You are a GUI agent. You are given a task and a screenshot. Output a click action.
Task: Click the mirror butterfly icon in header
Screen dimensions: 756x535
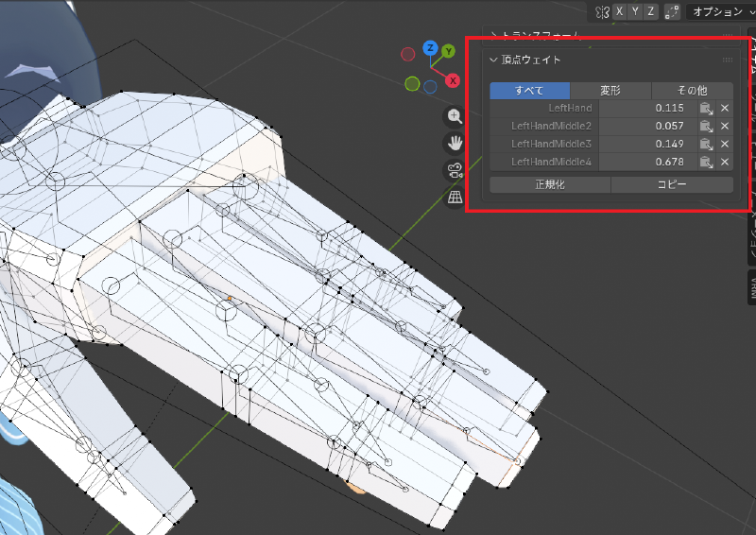coord(602,11)
